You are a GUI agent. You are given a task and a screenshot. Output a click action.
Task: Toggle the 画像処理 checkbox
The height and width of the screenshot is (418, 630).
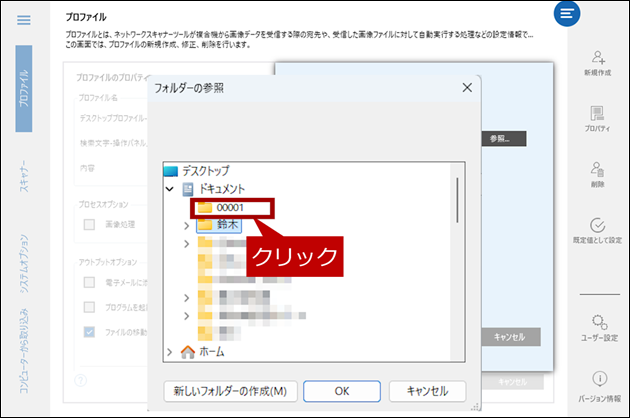89,225
